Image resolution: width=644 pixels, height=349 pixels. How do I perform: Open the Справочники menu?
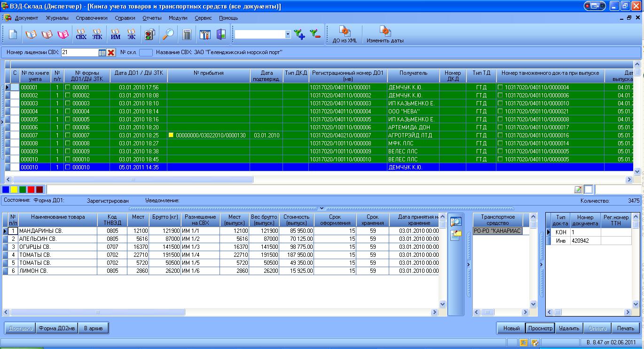coord(92,18)
